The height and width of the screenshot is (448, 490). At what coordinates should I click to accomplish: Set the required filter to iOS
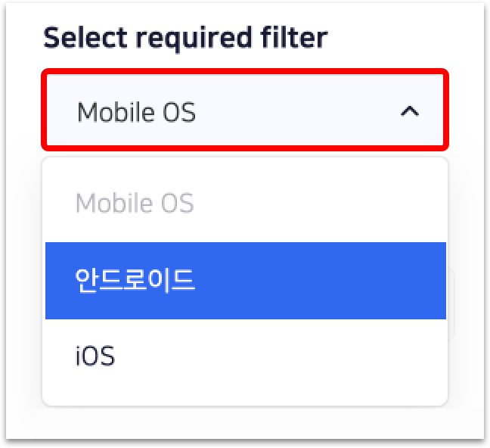95,356
